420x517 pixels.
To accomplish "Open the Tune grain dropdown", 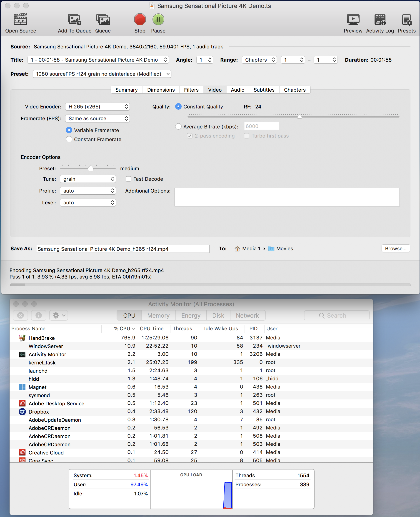I will 88,179.
